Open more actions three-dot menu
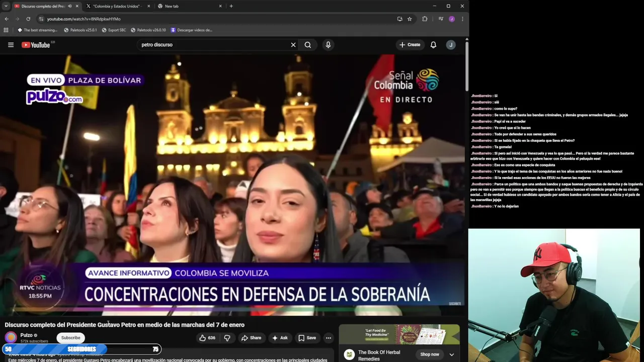This screenshot has height=362, width=644. click(x=329, y=338)
